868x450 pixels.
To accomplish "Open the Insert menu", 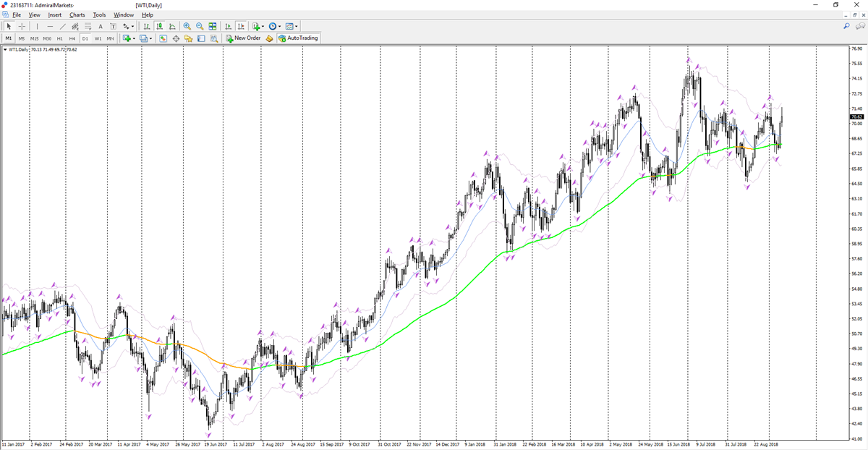I will tap(55, 14).
